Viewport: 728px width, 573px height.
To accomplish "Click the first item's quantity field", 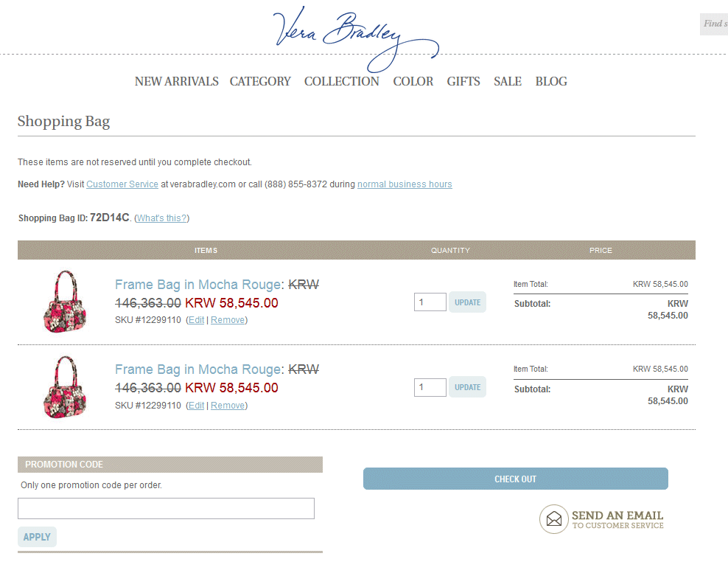I will coord(430,302).
